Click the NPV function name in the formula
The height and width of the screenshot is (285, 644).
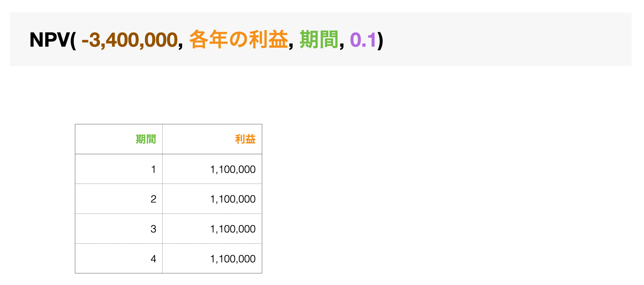(49, 40)
